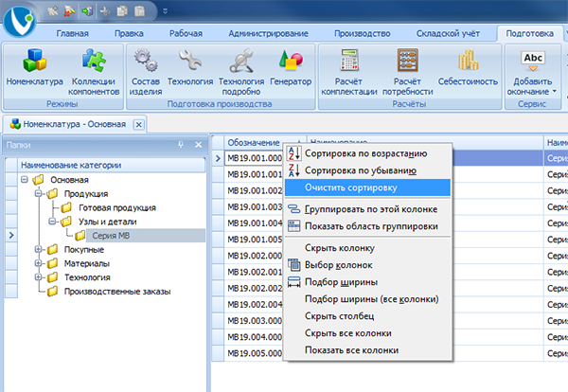This screenshot has height=392, width=568.
Task: Open the Номенклатура mode icon
Action: [33, 62]
